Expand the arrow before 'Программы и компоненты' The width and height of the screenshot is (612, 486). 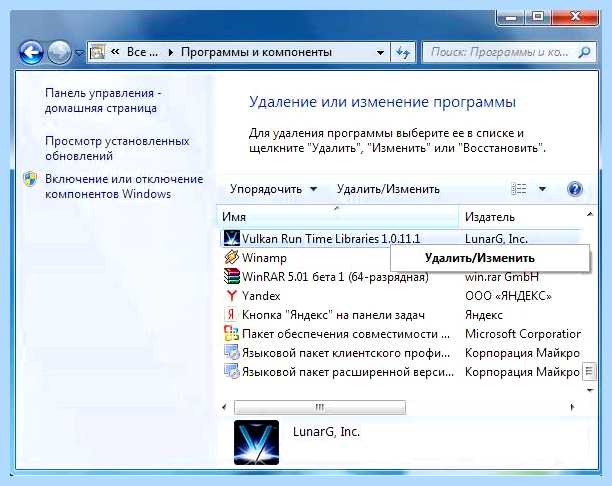pos(171,52)
